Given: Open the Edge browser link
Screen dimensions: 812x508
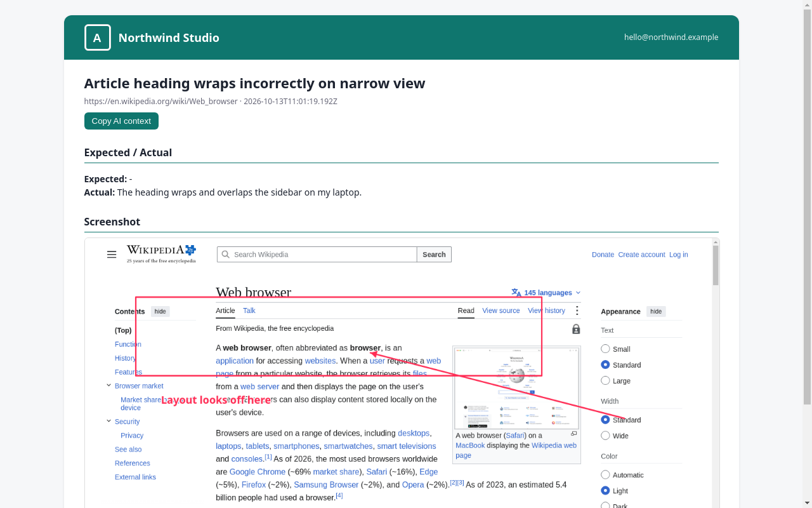Looking at the screenshot, I should (x=428, y=472).
